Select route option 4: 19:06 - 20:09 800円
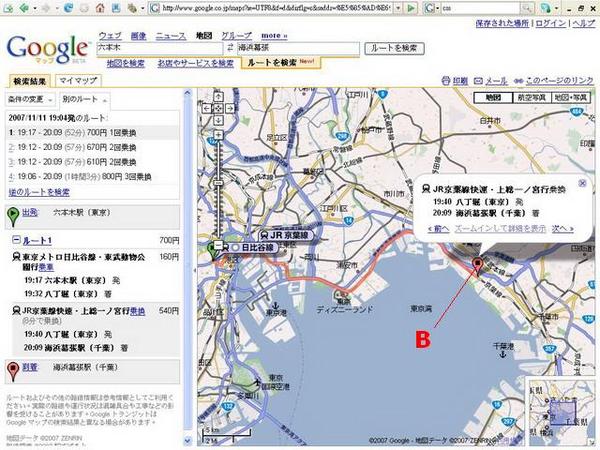 click(x=93, y=177)
